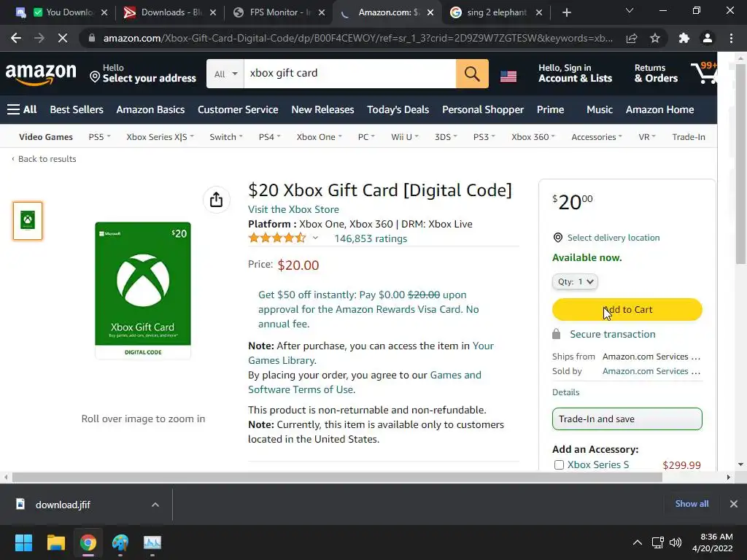747x560 pixels.
Task: Stop page loading with X button
Action: pyautogui.click(x=63, y=38)
